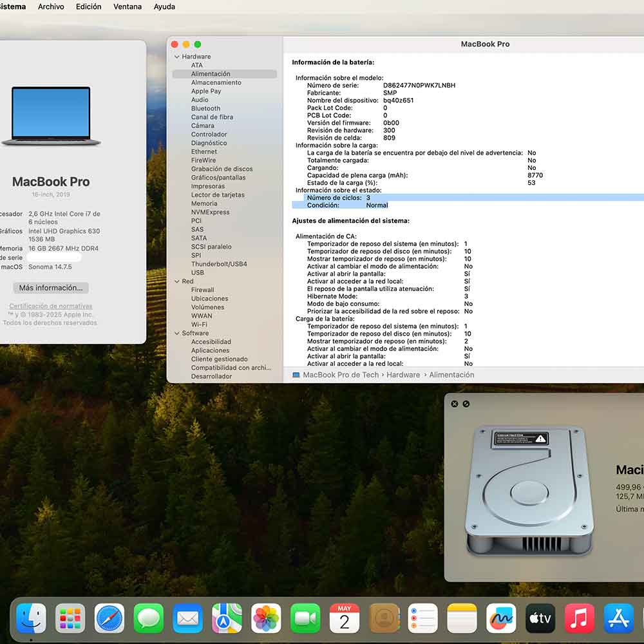The height and width of the screenshot is (644, 644).
Task: Select NVMExpress in the sidebar
Action: point(211,212)
